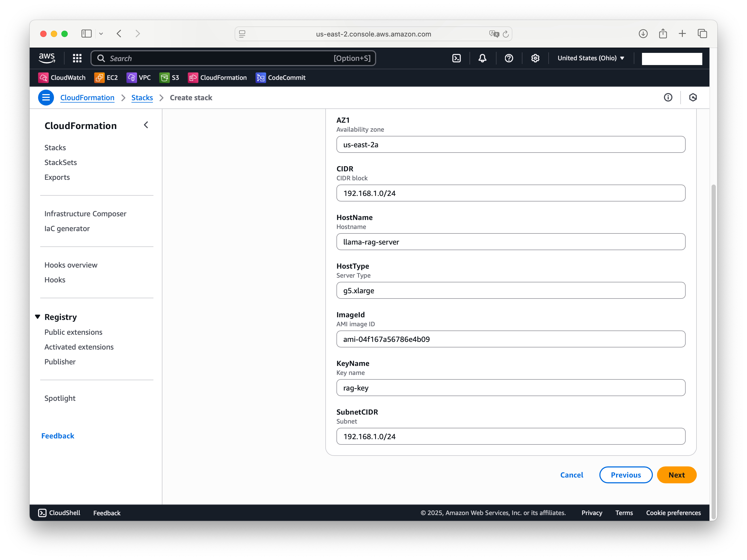This screenshot has height=560, width=747.
Task: Click the page vertical scrollbar
Action: coord(713,351)
